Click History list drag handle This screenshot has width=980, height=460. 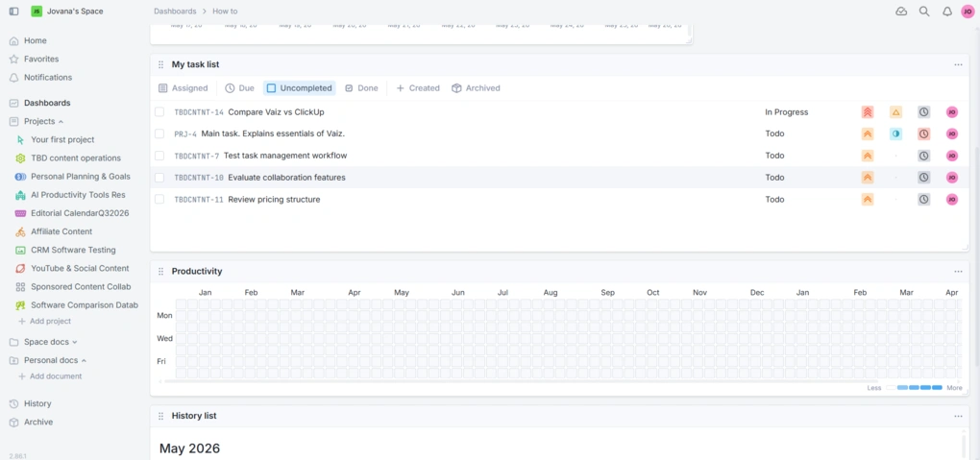[x=160, y=416]
